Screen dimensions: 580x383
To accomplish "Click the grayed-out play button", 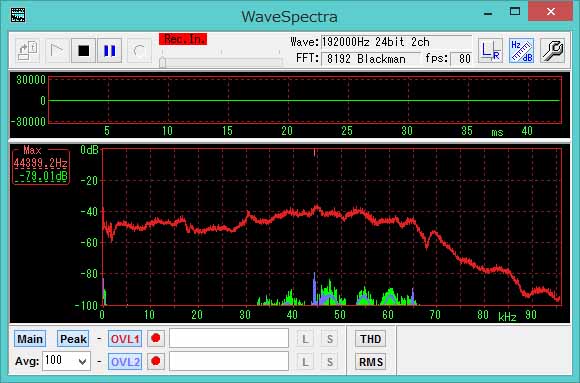I will 57,50.
